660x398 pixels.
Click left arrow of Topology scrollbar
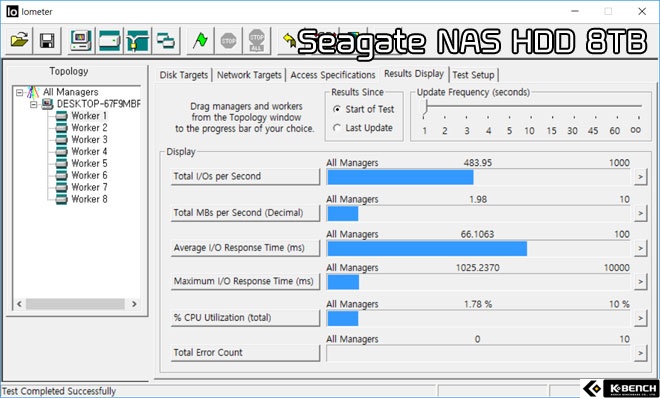pyautogui.click(x=19, y=304)
